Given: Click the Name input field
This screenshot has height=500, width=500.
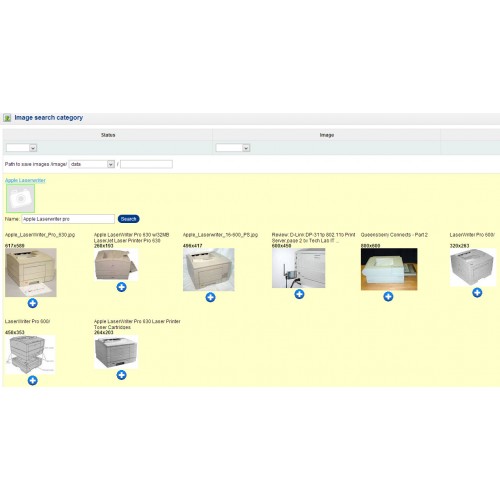Looking at the screenshot, I should click(x=68, y=219).
